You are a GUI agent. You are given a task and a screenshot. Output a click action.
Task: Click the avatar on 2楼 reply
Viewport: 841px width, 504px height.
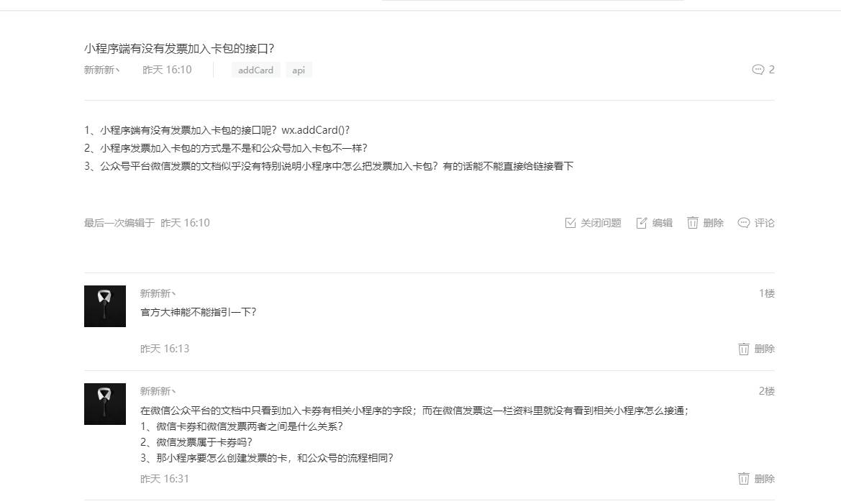click(105, 404)
